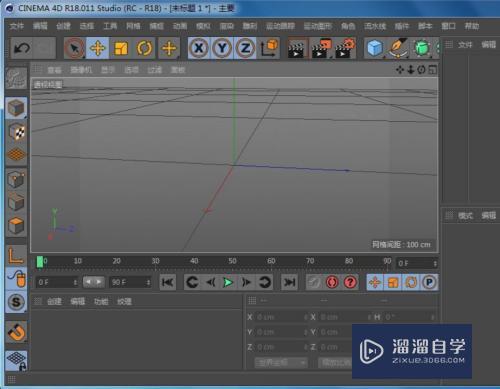The height and width of the screenshot is (389, 500).
Task: Toggle Enable Axis L-shaped icon
Action: 16,256
